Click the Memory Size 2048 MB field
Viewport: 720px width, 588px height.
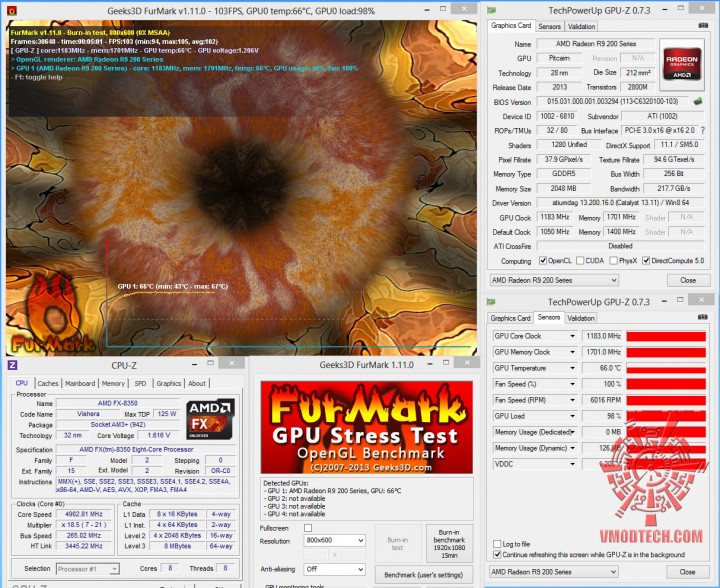pos(563,188)
